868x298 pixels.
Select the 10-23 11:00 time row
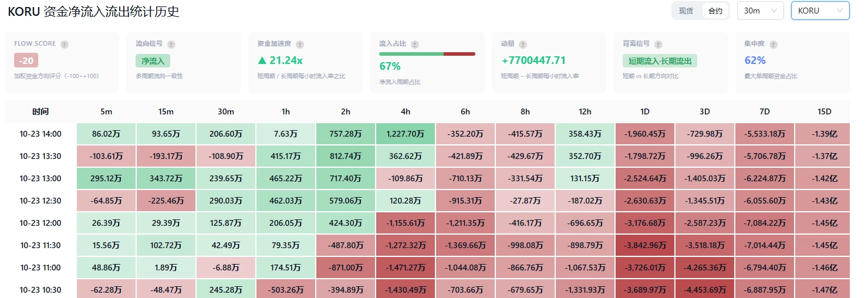(427, 267)
